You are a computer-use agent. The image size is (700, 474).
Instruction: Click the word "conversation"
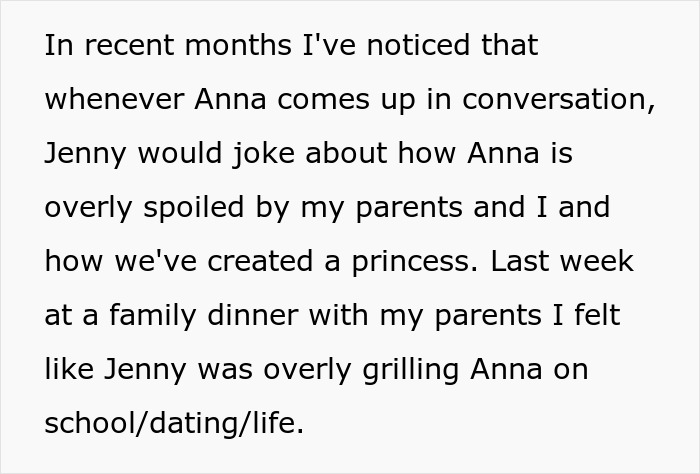coord(562,101)
